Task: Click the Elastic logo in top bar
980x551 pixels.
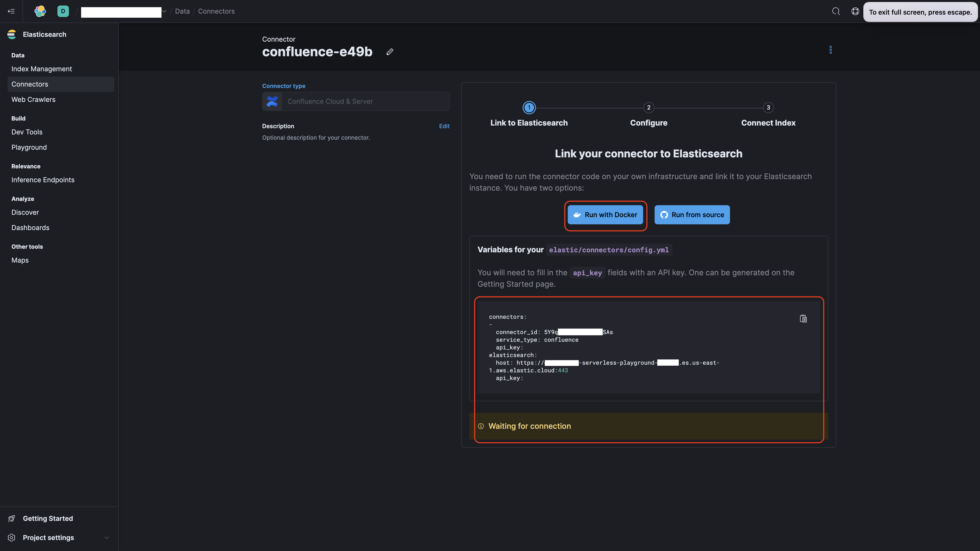Action: 40,11
